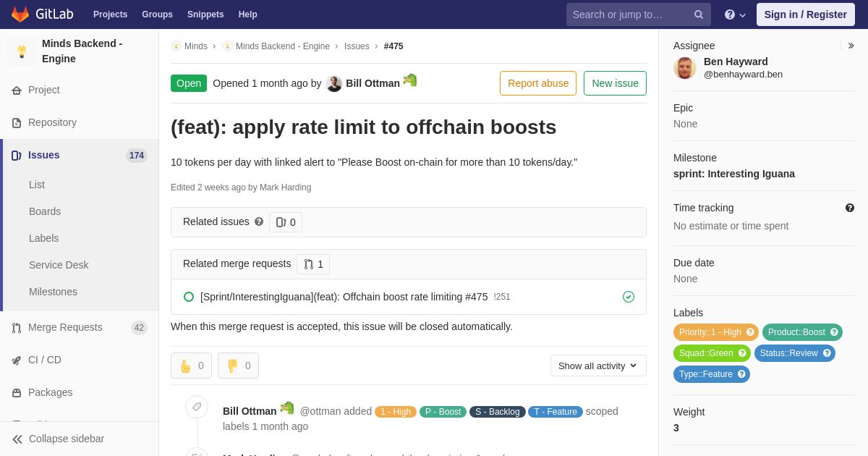Screen dimensions: 868x456
Task: Click the search magnifier icon
Action: 699,14
